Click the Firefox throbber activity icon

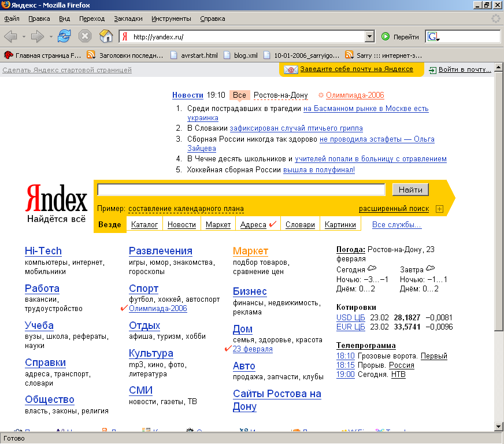point(496,18)
